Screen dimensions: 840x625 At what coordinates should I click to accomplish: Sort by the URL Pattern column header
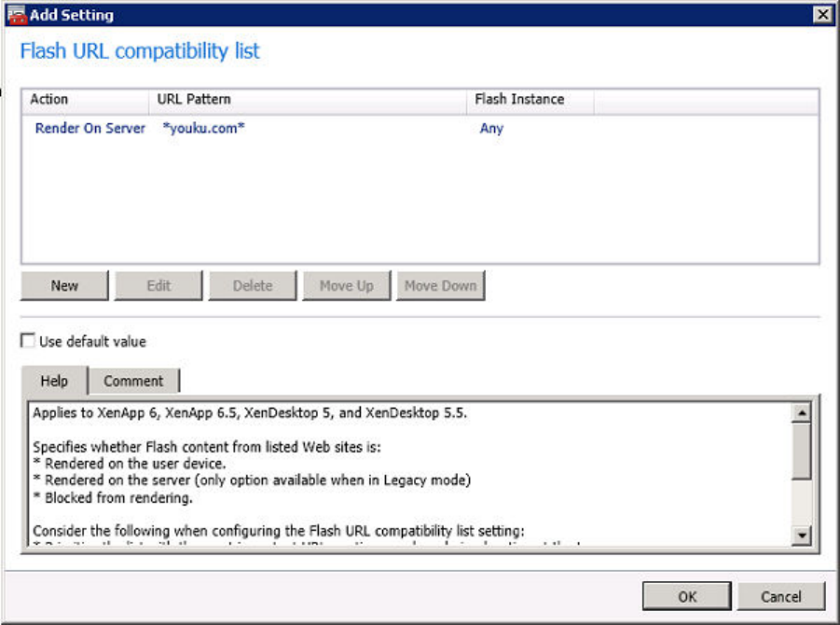(x=308, y=100)
